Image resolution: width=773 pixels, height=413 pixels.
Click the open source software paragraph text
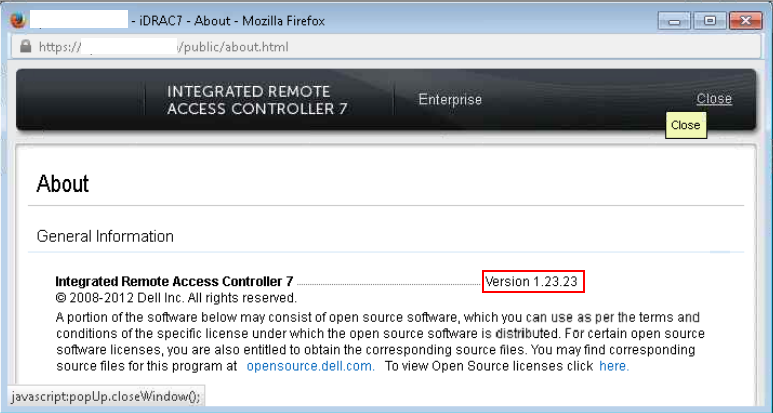[x=380, y=342]
